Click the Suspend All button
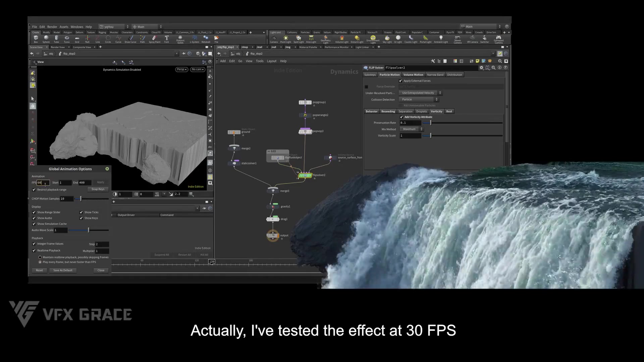The width and height of the screenshot is (644, 362). pyautogui.click(x=162, y=254)
